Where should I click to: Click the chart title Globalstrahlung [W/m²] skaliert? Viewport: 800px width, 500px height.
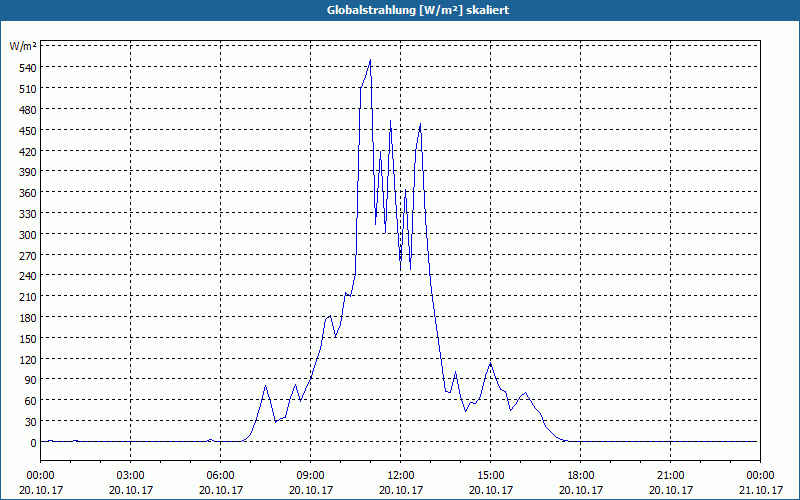(x=418, y=10)
